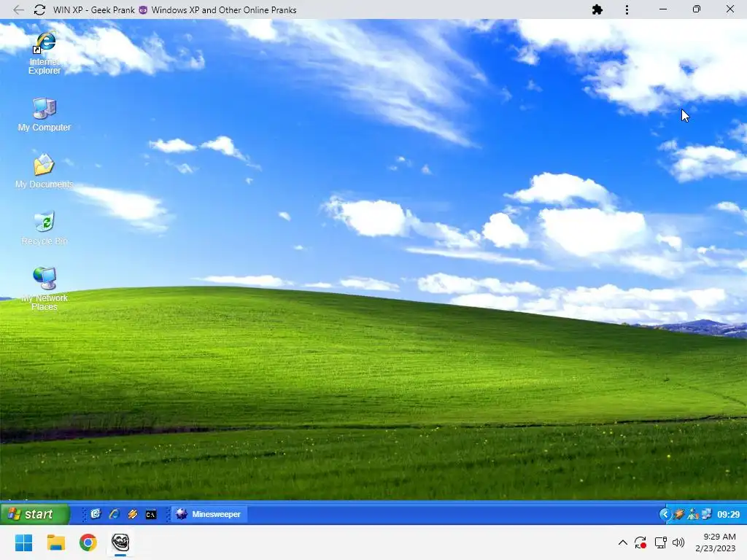
Task: Open the extensions puzzle piece icon
Action: [597, 9]
